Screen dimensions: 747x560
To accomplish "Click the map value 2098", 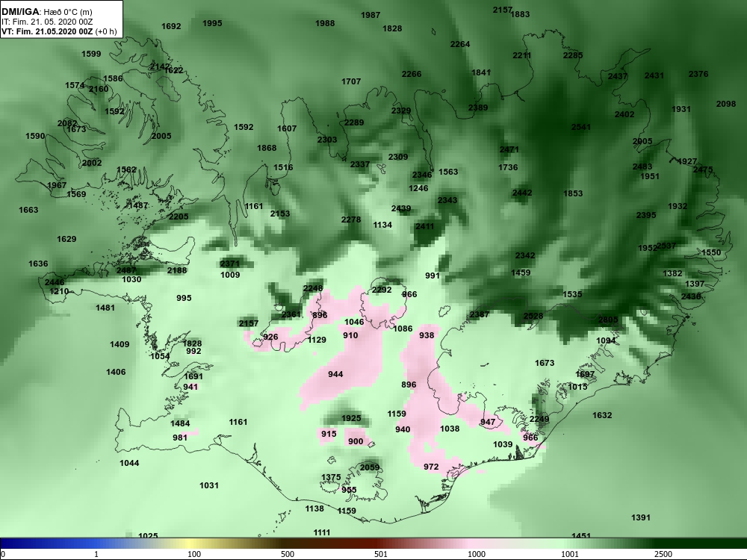I will coord(726,104).
